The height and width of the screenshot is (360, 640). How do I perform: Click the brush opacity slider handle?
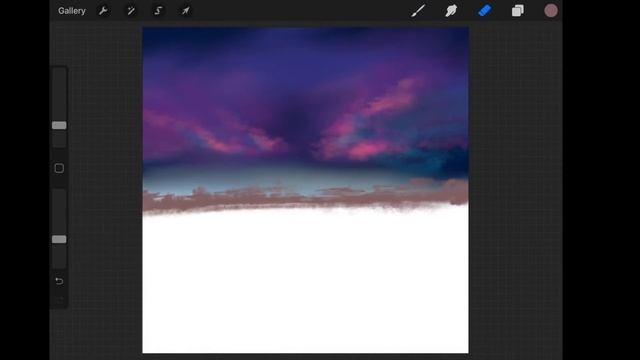[x=59, y=239]
